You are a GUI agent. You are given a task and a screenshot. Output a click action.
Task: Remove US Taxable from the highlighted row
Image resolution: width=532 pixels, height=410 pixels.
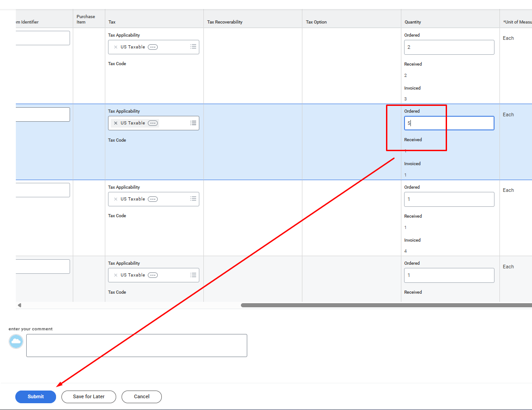tap(116, 123)
